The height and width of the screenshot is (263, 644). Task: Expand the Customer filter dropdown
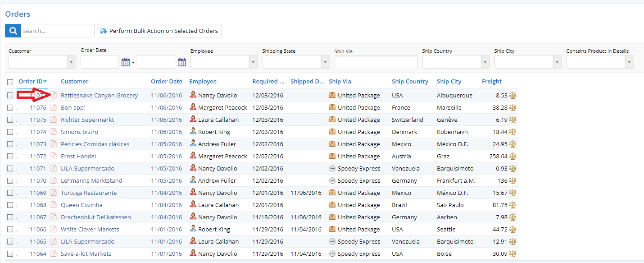[x=71, y=62]
